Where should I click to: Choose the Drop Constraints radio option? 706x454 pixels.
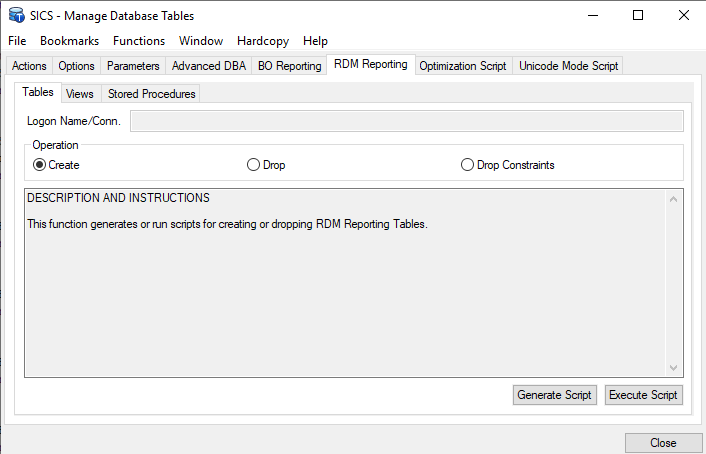(467, 165)
